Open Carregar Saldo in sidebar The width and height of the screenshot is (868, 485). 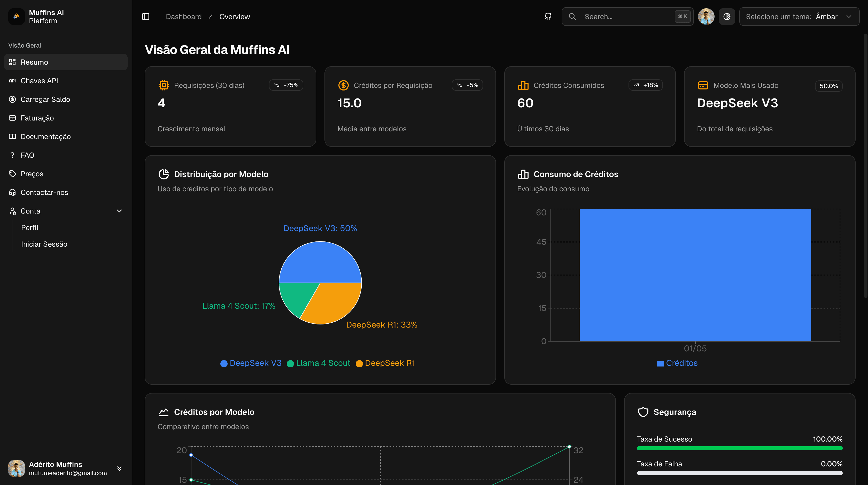coord(66,99)
